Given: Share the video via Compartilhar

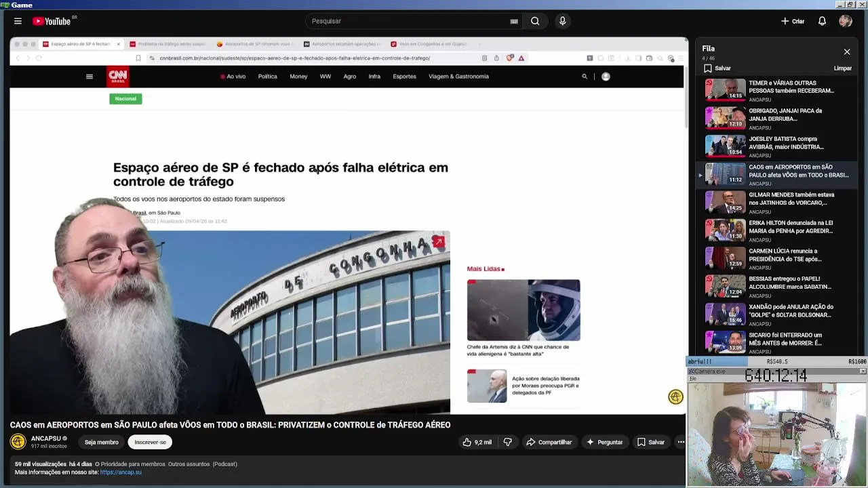Looking at the screenshot, I should (x=549, y=442).
